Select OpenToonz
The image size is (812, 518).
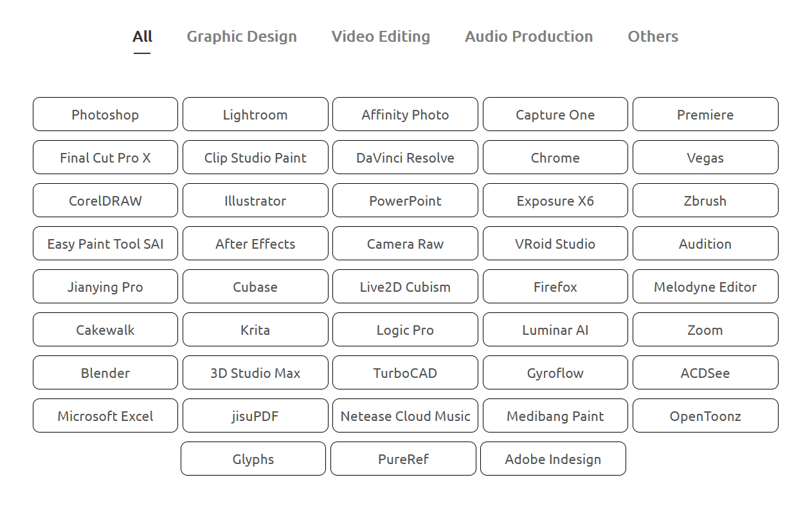coord(705,416)
